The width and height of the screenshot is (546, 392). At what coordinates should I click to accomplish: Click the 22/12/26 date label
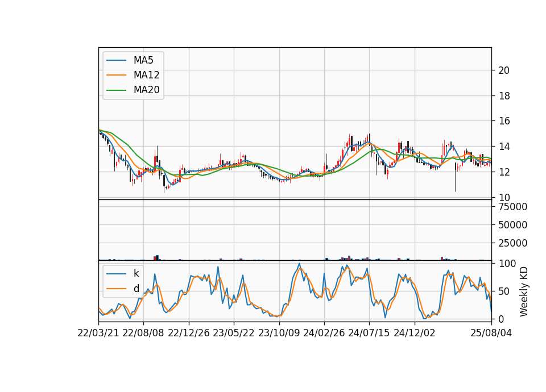(189, 333)
